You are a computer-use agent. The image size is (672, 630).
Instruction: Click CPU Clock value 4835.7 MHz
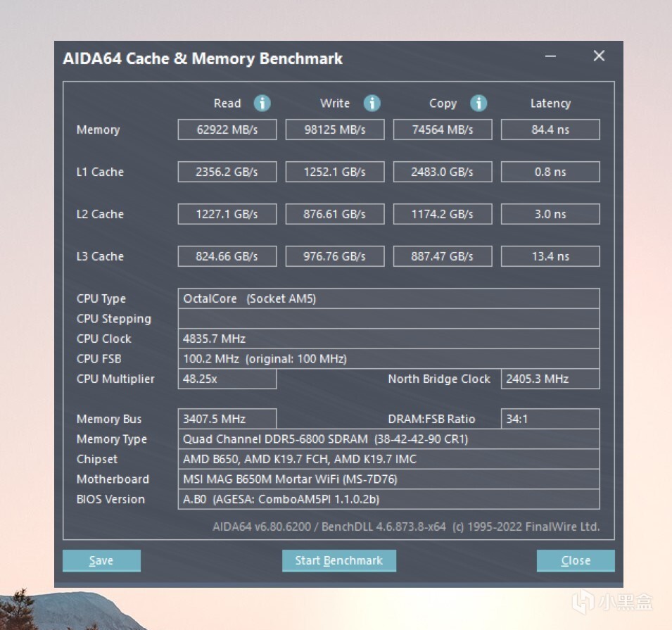[388, 339]
